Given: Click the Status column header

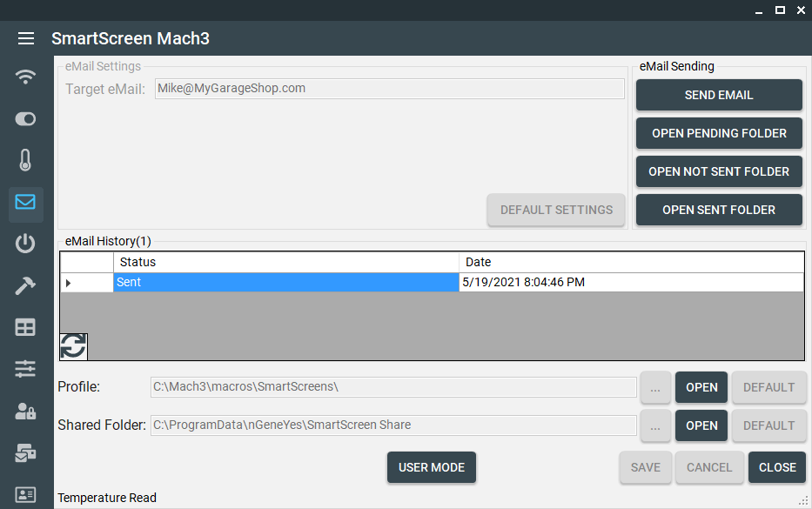Looking at the screenshot, I should pos(285,262).
